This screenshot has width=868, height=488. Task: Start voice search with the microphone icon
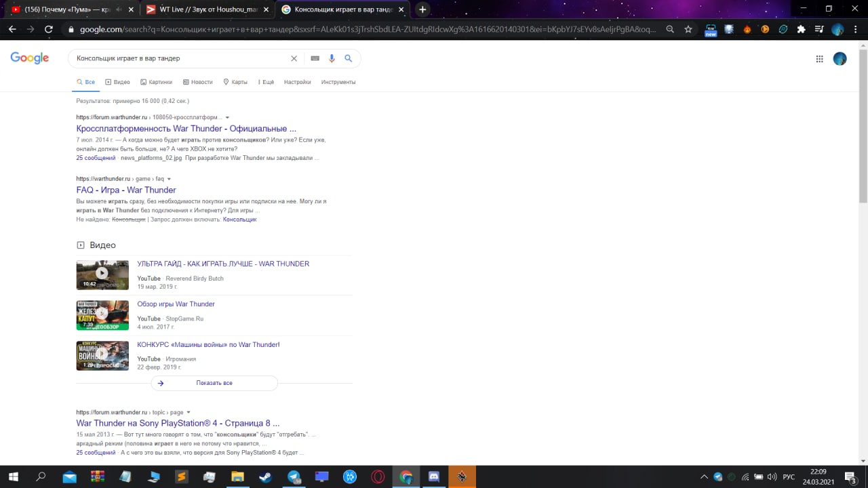click(x=332, y=58)
